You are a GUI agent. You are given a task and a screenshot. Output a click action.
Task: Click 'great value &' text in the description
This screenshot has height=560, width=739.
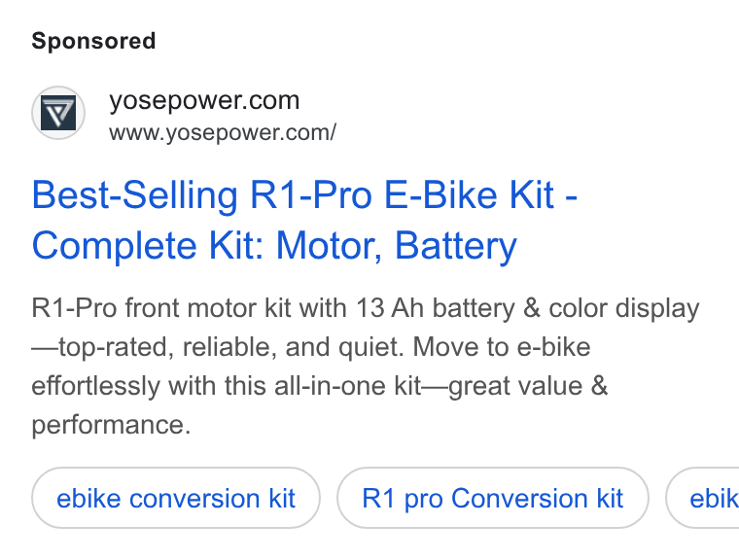coord(528,386)
